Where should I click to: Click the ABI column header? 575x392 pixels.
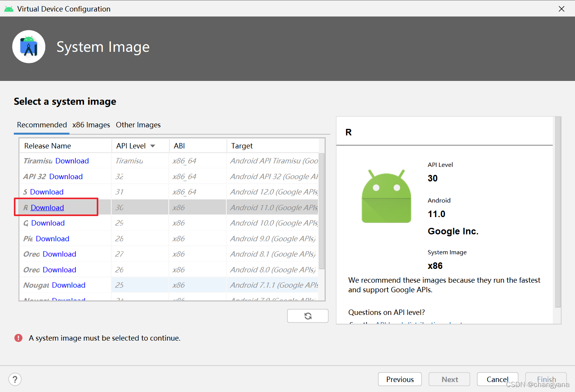[x=198, y=146]
